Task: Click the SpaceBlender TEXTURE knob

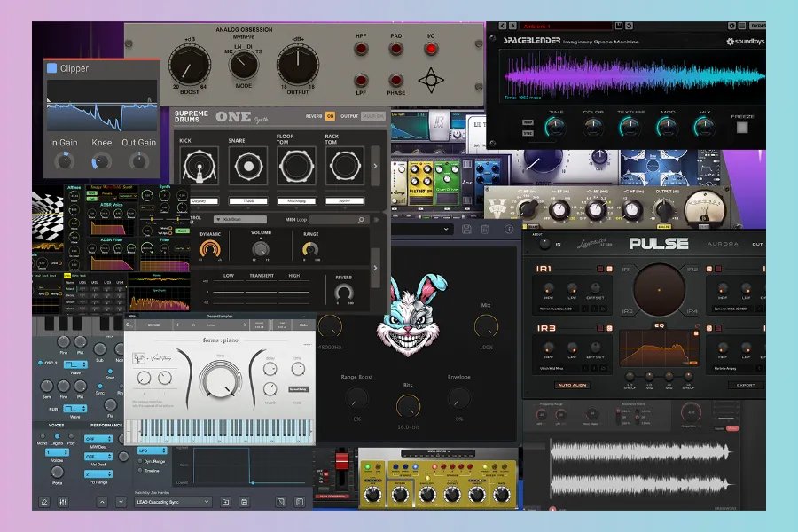Action: 630,126
